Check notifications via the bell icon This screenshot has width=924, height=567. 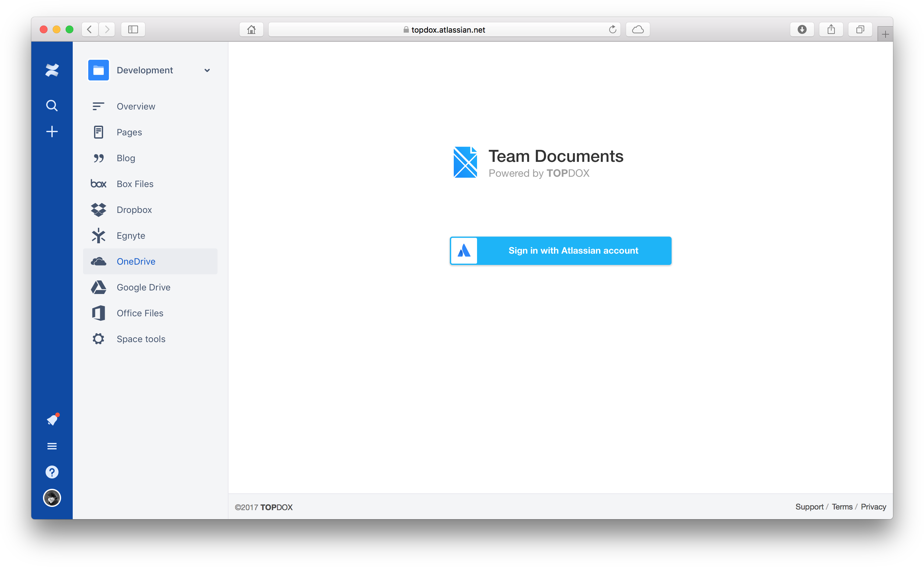(52, 420)
